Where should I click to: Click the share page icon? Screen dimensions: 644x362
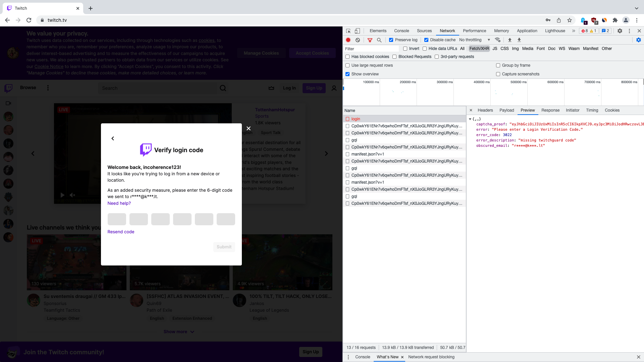(559, 20)
